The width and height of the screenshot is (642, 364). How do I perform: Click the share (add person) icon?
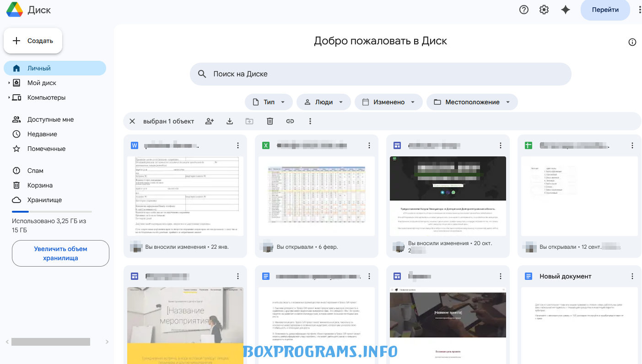pos(210,121)
